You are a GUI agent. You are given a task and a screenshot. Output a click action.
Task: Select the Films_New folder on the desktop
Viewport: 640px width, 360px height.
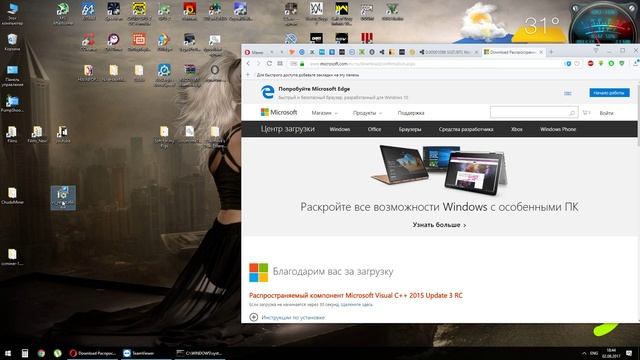coord(37,134)
